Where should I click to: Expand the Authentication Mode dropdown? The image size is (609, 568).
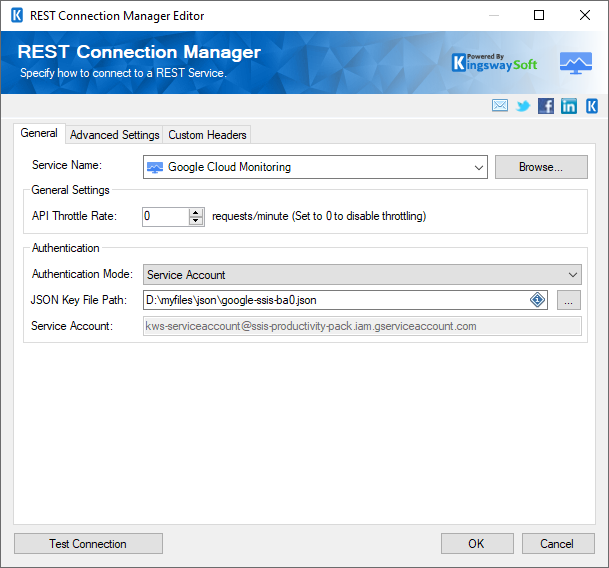pos(572,275)
